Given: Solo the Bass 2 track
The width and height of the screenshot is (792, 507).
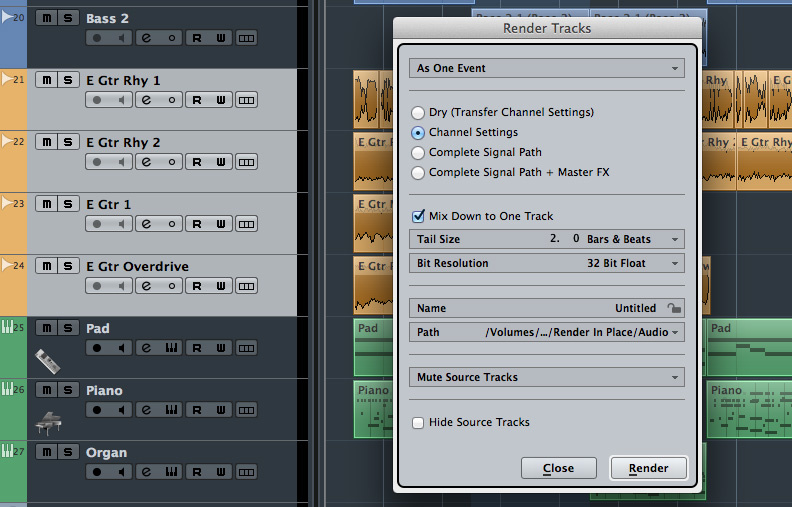Looking at the screenshot, I should pos(68,18).
